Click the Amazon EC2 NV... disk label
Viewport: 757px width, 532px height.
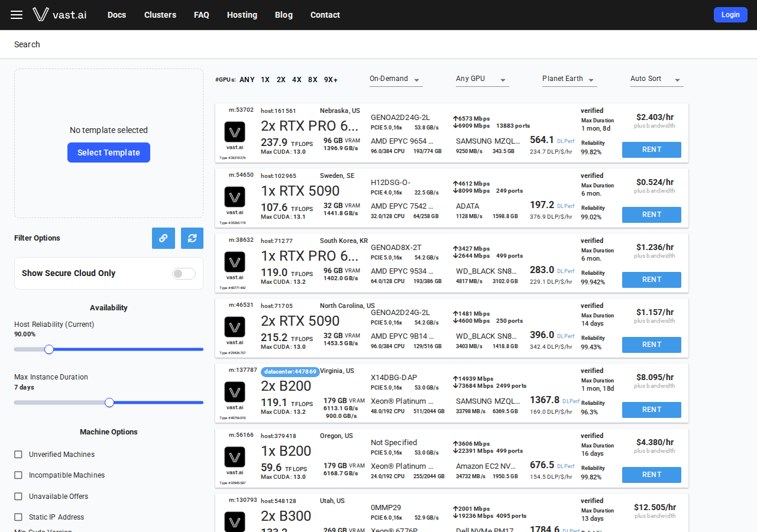(x=485, y=466)
